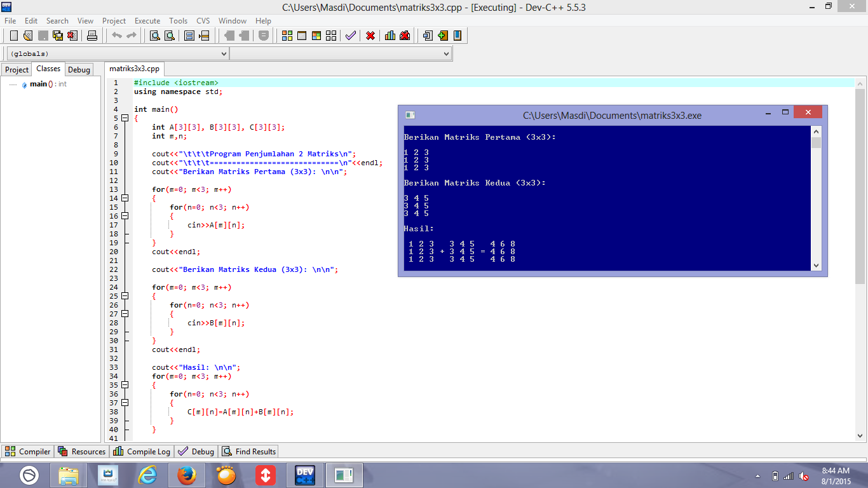Collapse the code fold at line 27
The height and width of the screenshot is (488, 868).
[125, 314]
